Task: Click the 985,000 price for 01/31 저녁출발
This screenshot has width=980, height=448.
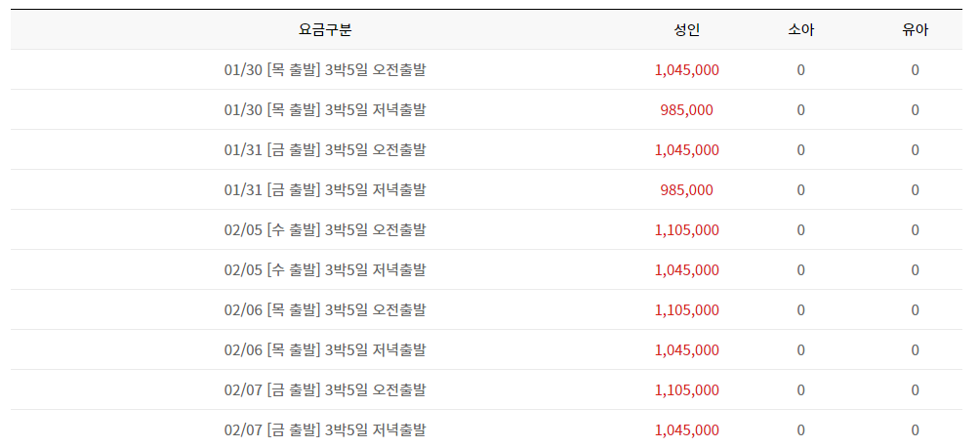Action: (x=687, y=190)
